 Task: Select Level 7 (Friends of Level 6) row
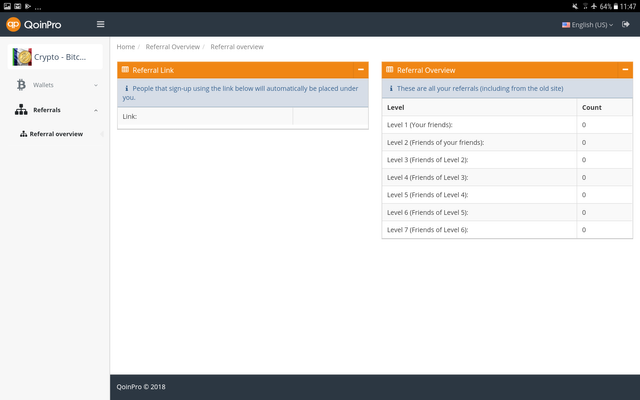click(x=507, y=230)
